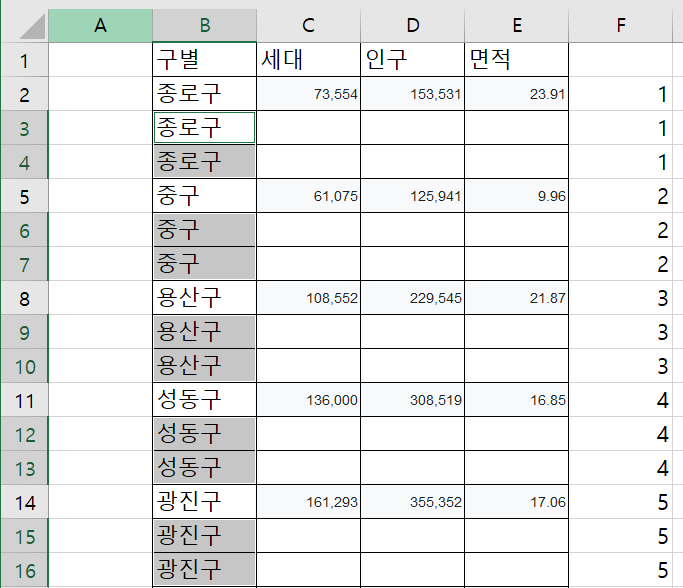Select column E header
683x588 pixels.
point(517,26)
